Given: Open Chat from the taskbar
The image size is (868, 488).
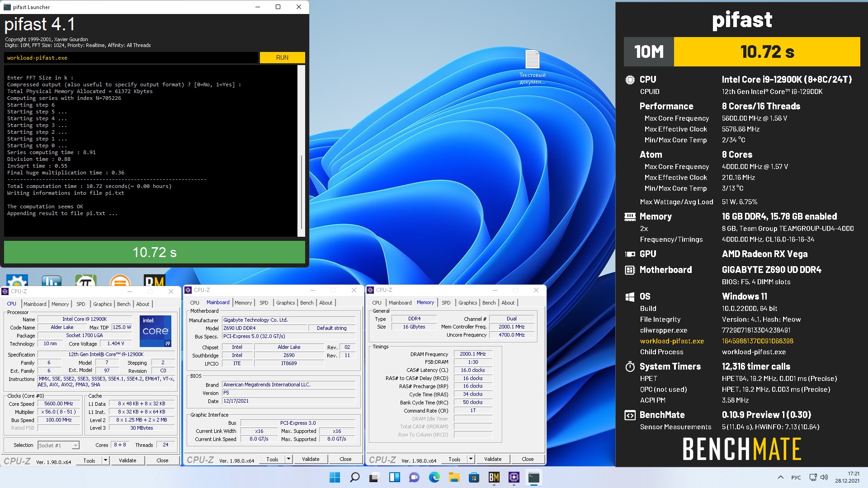Looking at the screenshot, I should [414, 477].
